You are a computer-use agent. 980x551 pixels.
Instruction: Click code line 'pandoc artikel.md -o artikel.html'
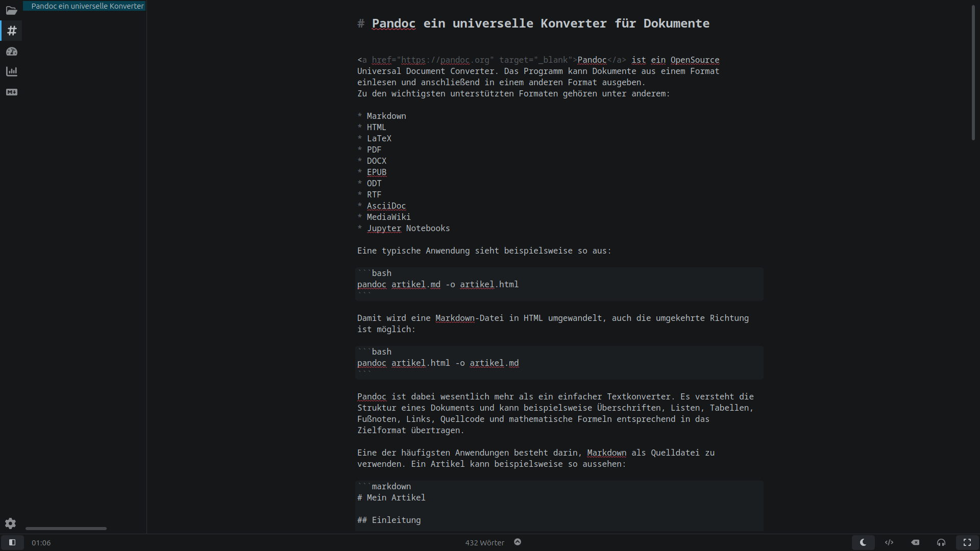[438, 284]
